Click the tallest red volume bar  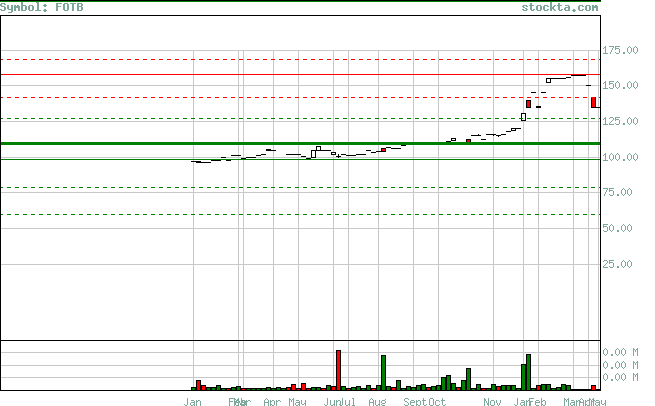338,370
